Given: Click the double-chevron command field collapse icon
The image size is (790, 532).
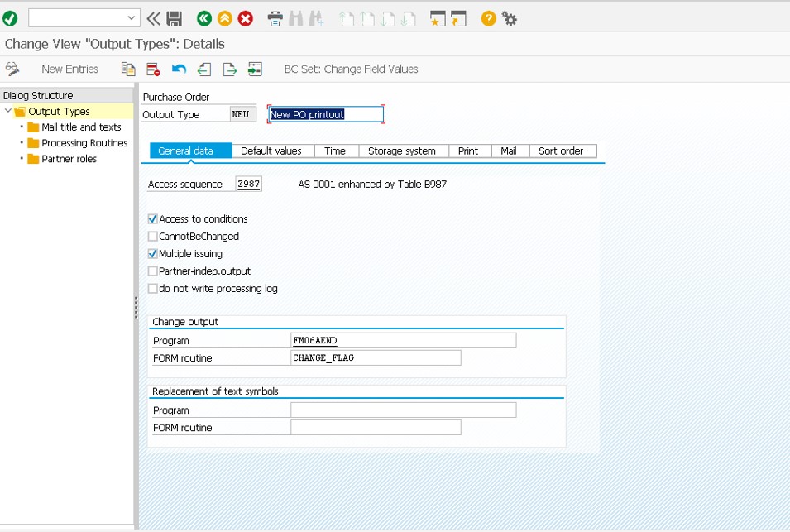Looking at the screenshot, I should (153, 19).
